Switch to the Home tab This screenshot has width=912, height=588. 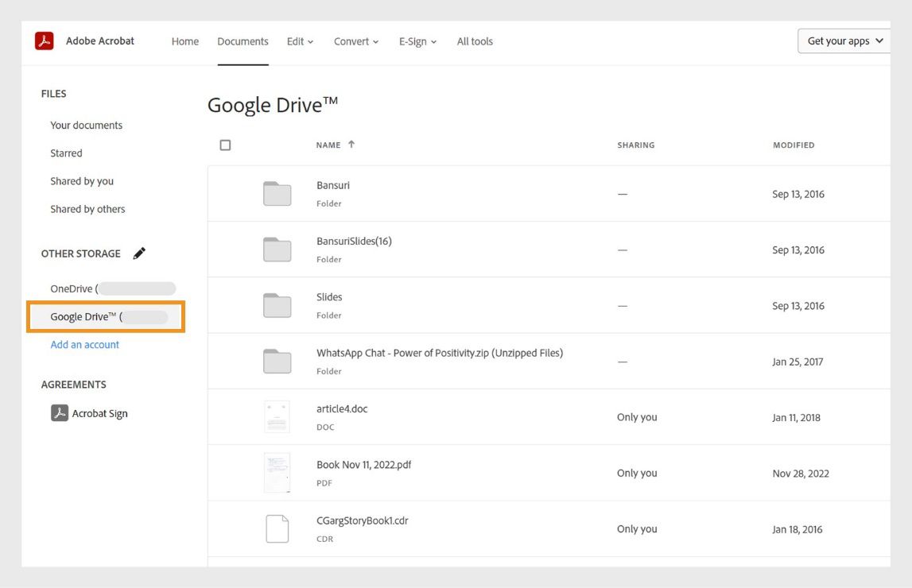click(x=185, y=41)
